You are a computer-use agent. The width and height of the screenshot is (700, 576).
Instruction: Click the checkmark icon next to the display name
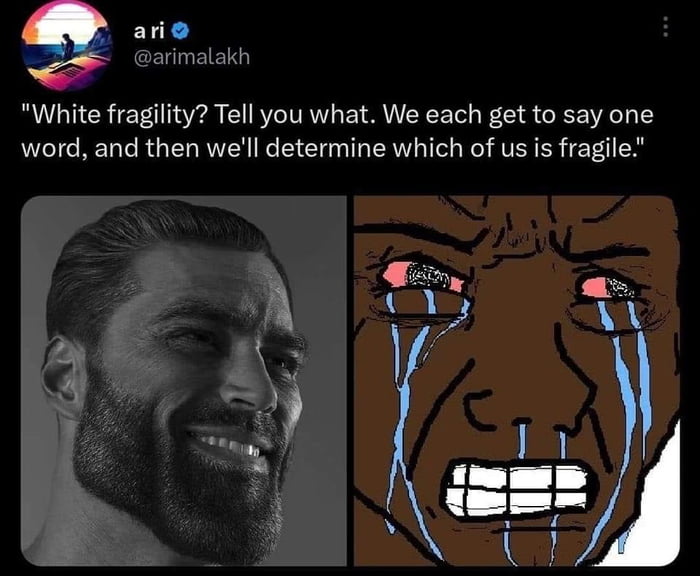point(181,31)
